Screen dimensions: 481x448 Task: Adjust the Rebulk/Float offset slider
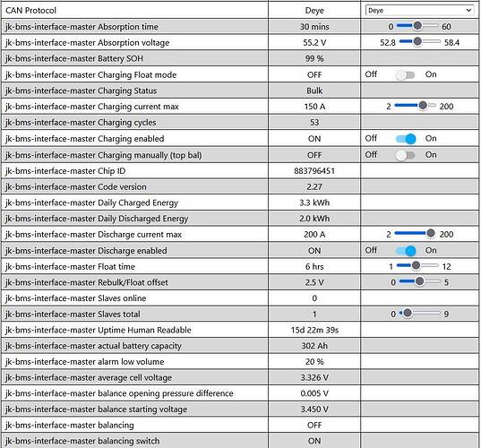[x=419, y=281]
